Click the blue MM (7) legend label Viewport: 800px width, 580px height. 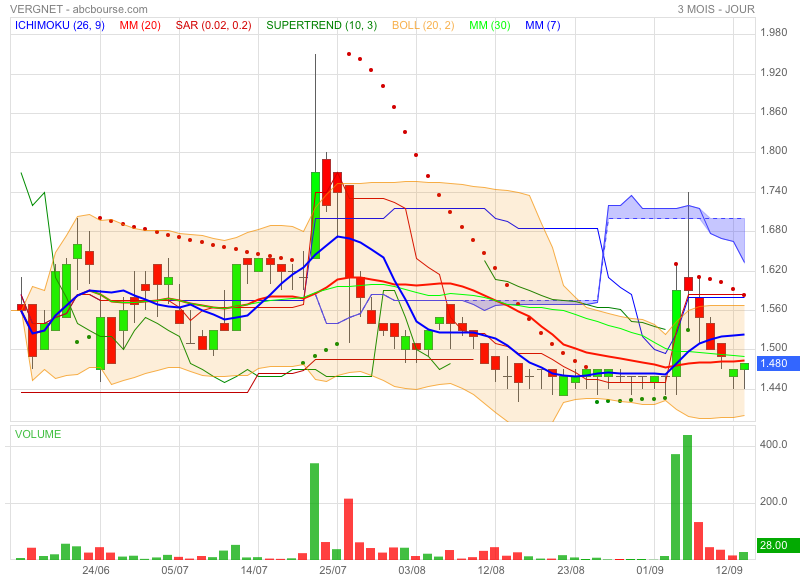point(542,26)
